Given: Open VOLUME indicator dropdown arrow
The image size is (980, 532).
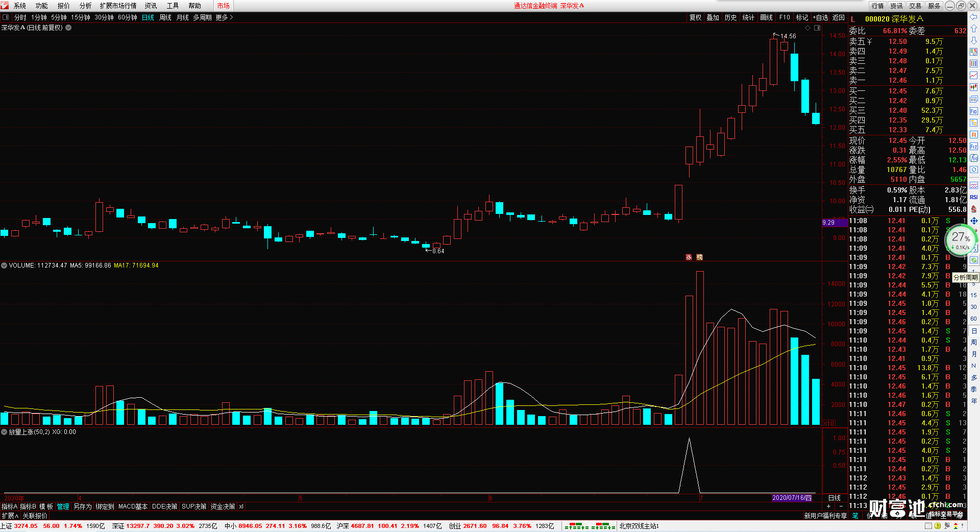Looking at the screenshot, I should 4,265.
